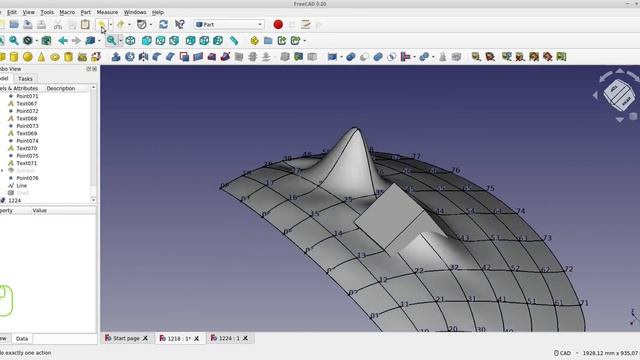Open the Measure menu
The width and height of the screenshot is (640, 360).
pos(107,12)
